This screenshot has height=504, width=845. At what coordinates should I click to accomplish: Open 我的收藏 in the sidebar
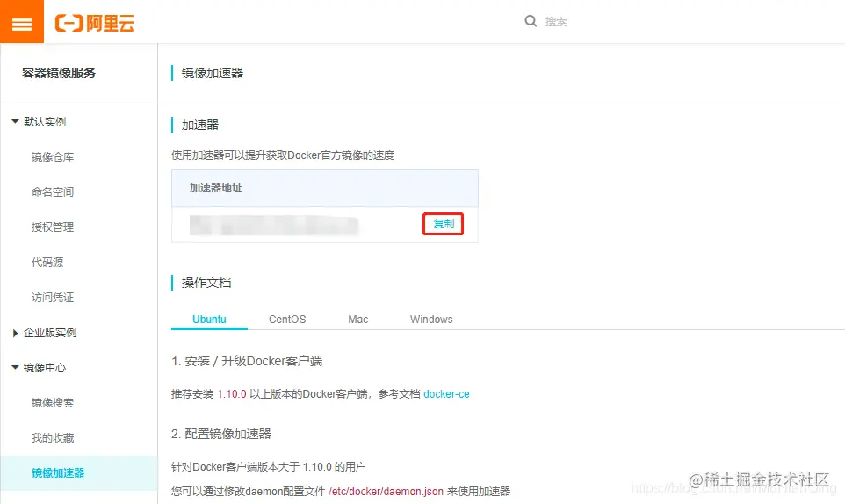click(x=53, y=438)
